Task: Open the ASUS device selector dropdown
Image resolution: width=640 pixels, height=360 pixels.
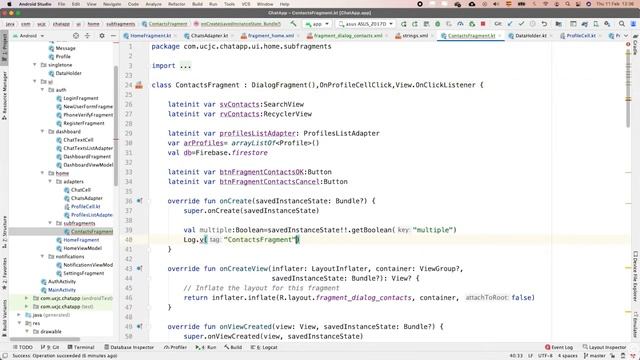Action: [366, 24]
